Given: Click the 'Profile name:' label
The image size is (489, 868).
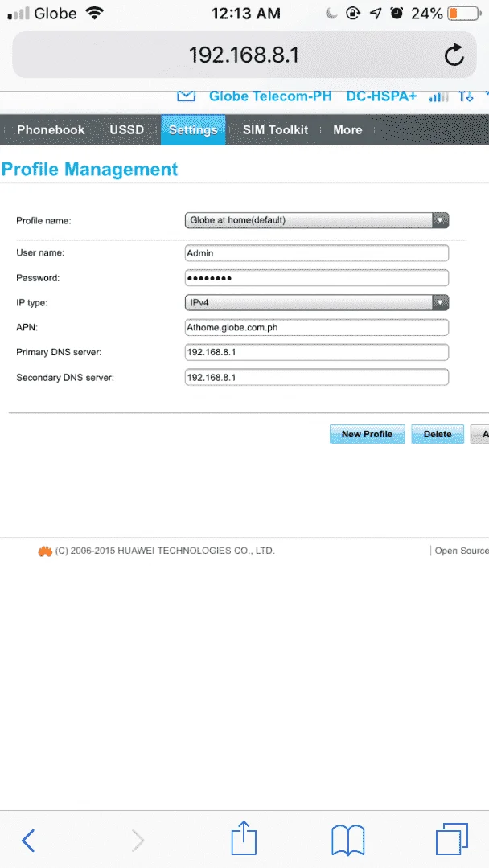Looking at the screenshot, I should pos(43,221).
